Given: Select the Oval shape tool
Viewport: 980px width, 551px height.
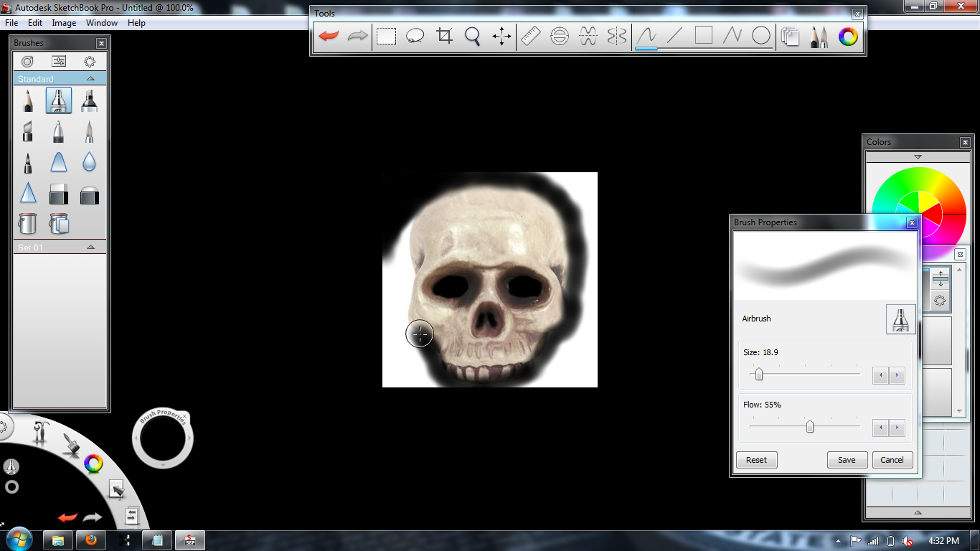Looking at the screenshot, I should [761, 36].
